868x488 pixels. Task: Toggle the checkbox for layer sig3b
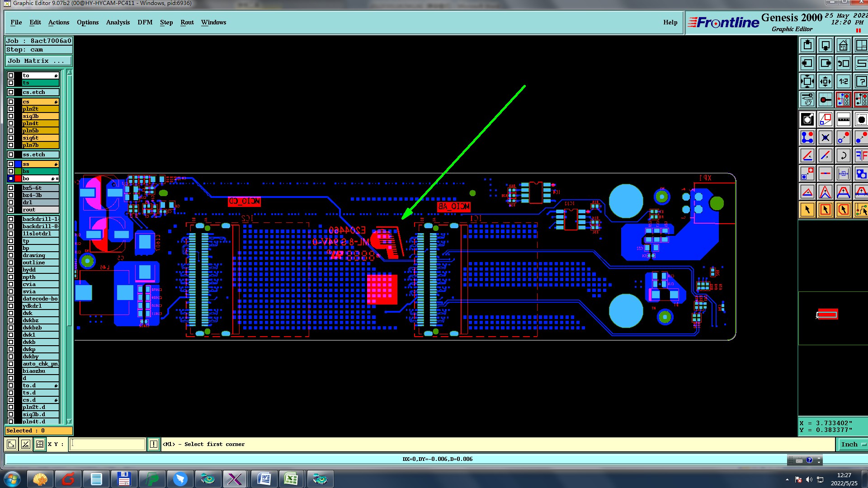(11, 116)
